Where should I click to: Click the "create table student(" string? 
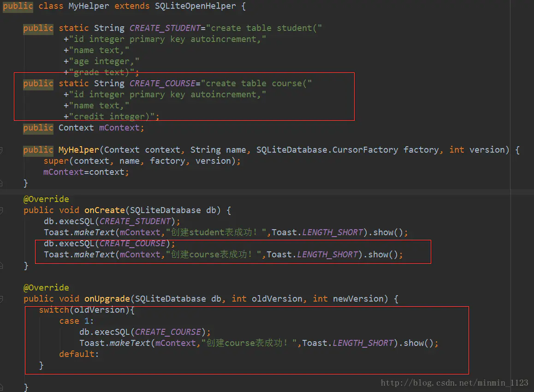point(264,28)
